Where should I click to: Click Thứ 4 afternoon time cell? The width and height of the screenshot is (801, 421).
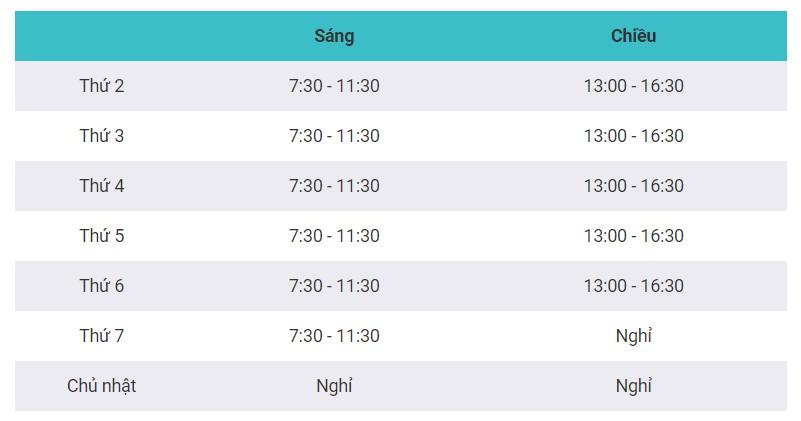click(x=634, y=186)
